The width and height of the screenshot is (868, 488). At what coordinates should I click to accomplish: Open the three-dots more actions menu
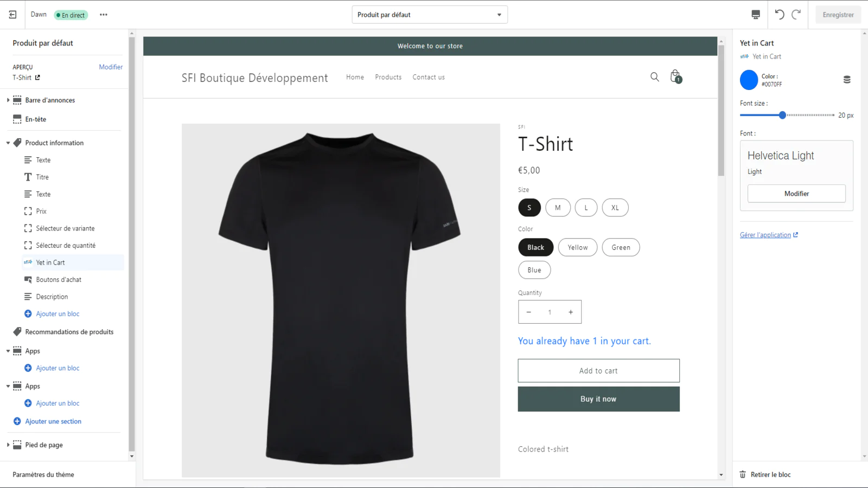point(104,15)
